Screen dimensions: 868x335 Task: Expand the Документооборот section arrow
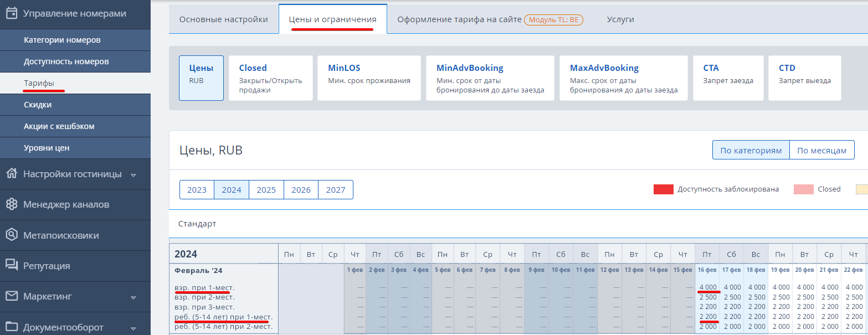133,328
